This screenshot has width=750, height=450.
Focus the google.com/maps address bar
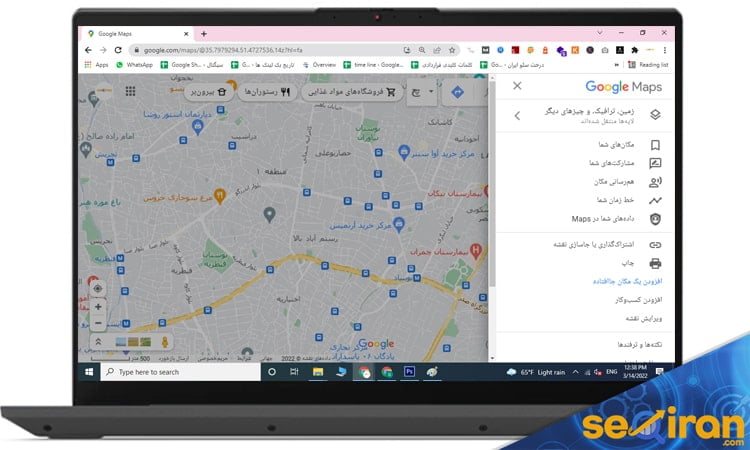(268, 50)
